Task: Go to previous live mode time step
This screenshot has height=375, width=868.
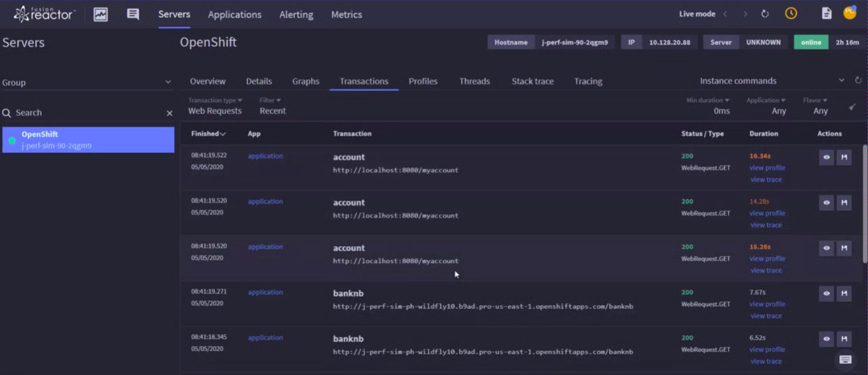Action: click(x=725, y=14)
